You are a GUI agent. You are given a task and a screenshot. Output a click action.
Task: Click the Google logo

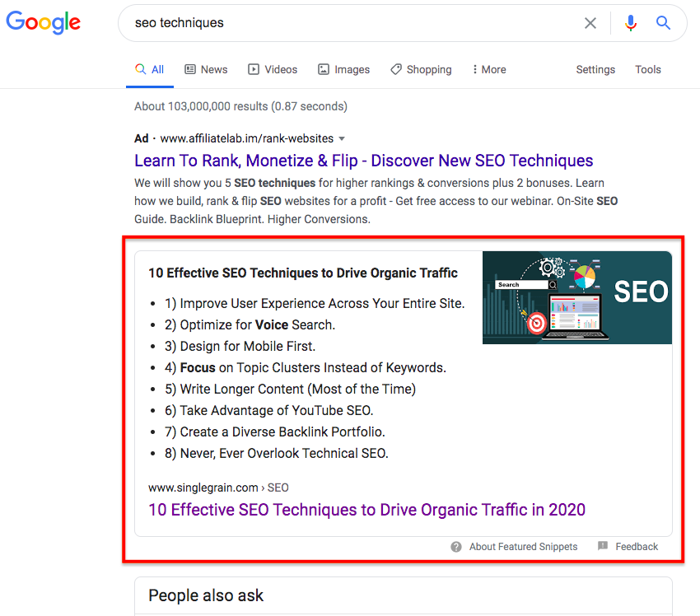click(43, 23)
